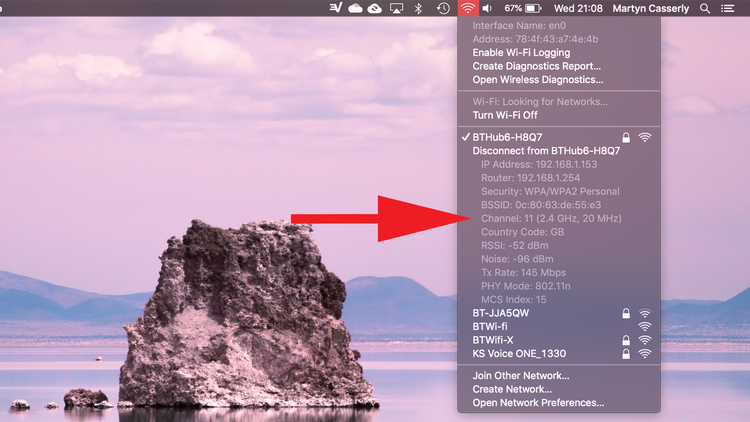Click the Wi-Fi: Looking for Networks... status
Screen dimensions: 750x422
pyautogui.click(x=540, y=102)
